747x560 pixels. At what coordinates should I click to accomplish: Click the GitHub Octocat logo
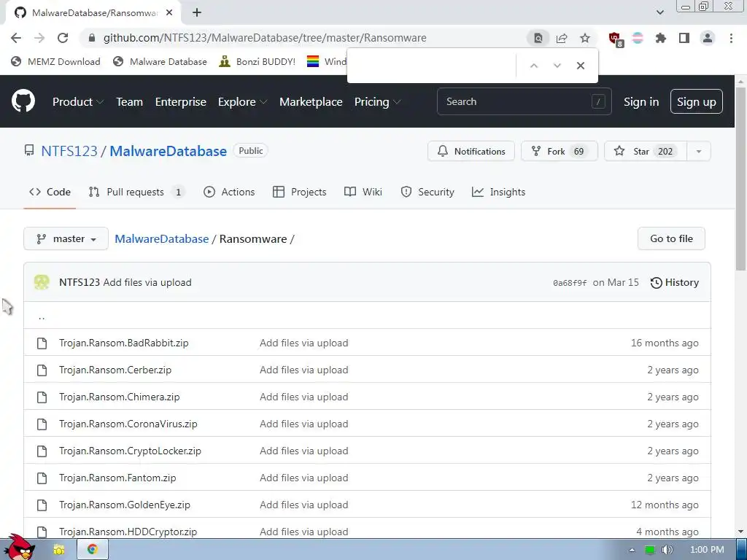click(x=23, y=101)
